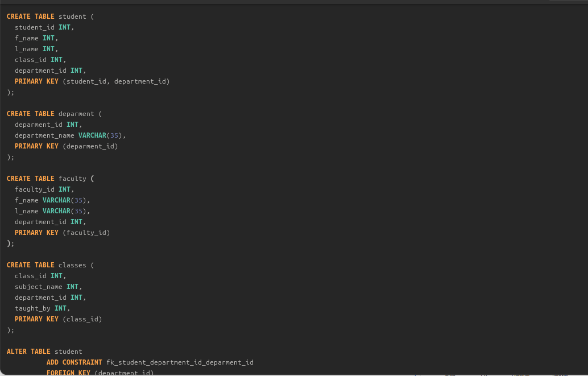
Task: Select 'department_id INT,' in the faculty table
Action: pyautogui.click(x=50, y=222)
